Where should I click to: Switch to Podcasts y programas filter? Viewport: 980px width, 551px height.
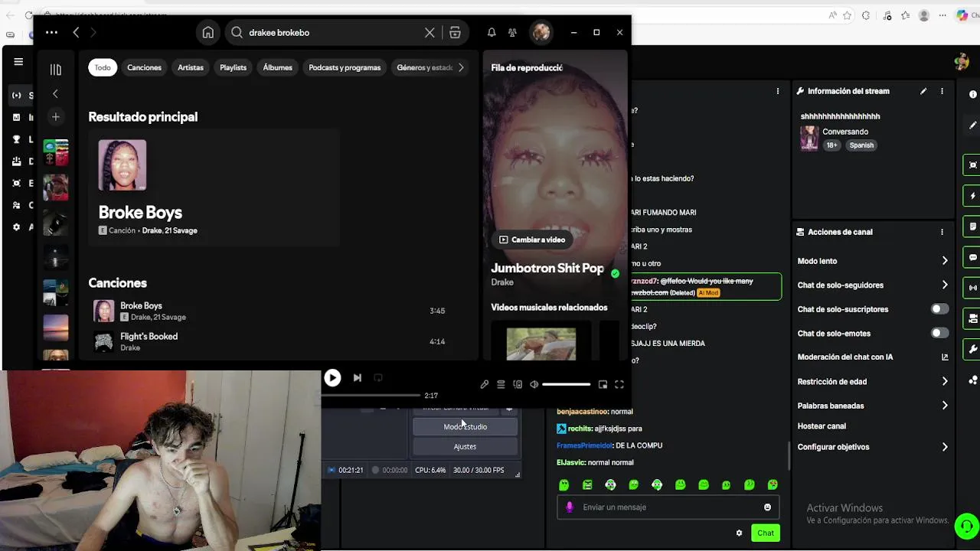click(345, 67)
